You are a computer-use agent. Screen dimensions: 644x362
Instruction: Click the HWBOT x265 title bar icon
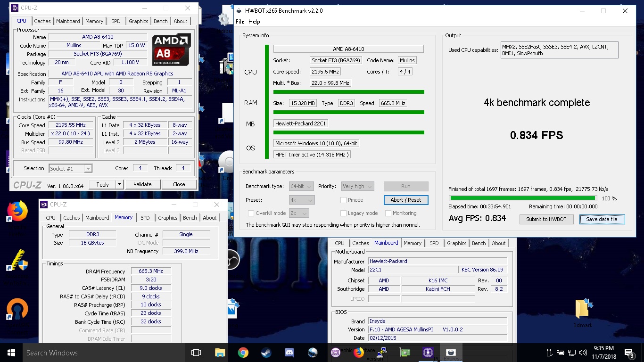pos(239,11)
